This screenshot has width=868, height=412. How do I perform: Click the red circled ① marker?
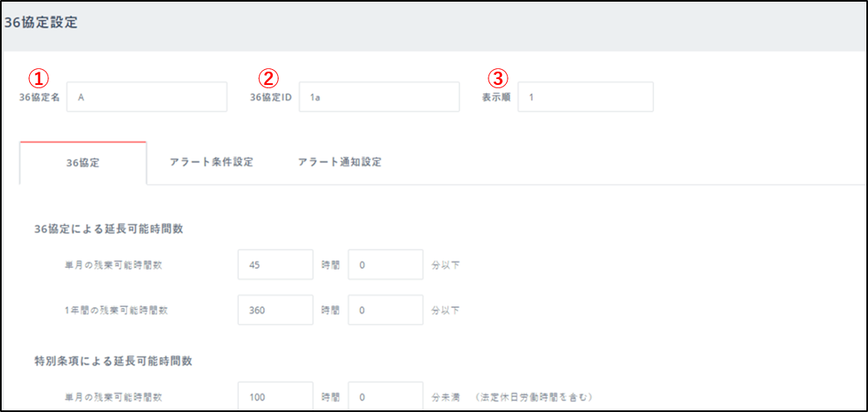point(38,77)
